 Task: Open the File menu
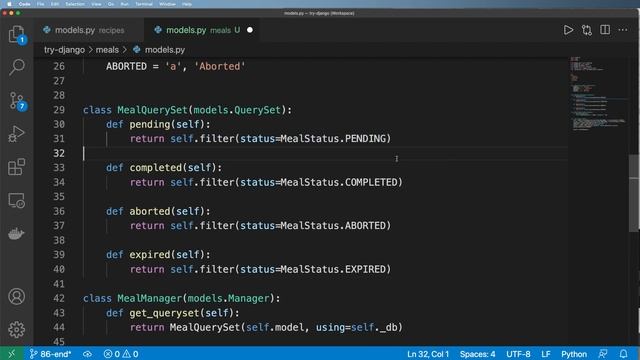[40, 4]
